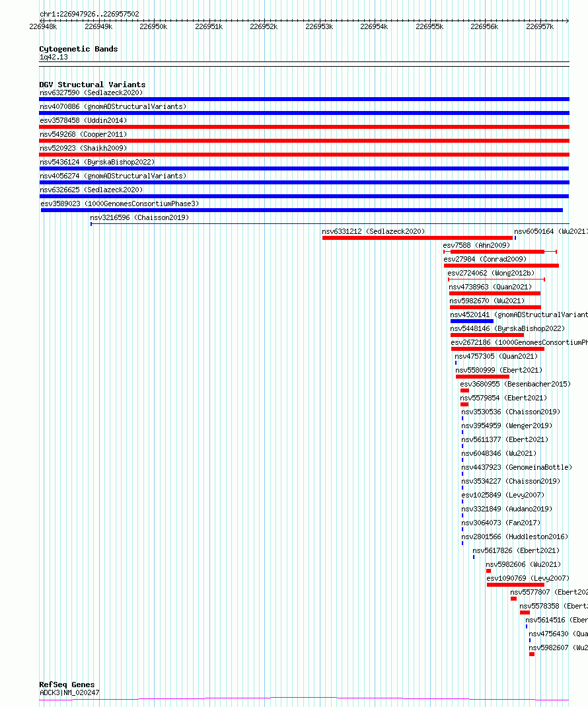
Task: Open nsv4070886 (gnomADStructuralVariants) label
Action: (x=113, y=107)
